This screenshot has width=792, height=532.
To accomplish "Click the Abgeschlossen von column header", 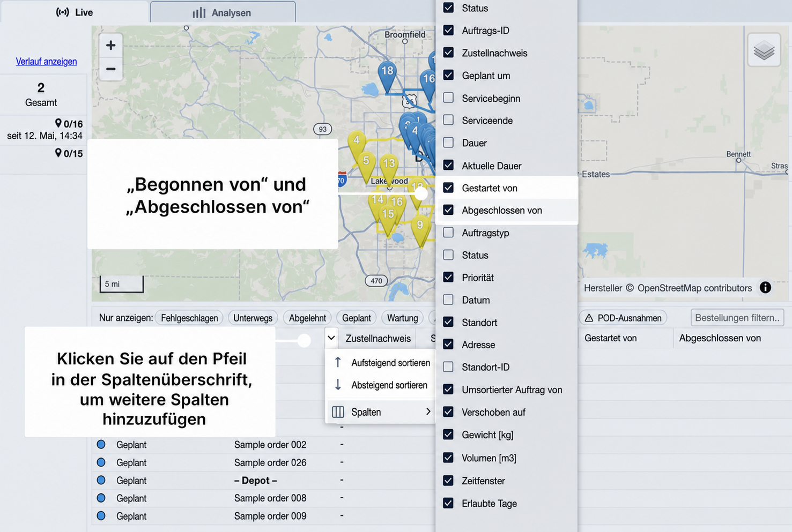I will pos(720,338).
